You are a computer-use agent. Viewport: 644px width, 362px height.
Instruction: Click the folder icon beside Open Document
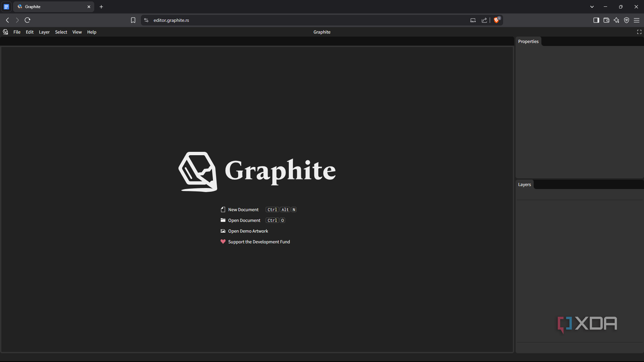coord(223,220)
